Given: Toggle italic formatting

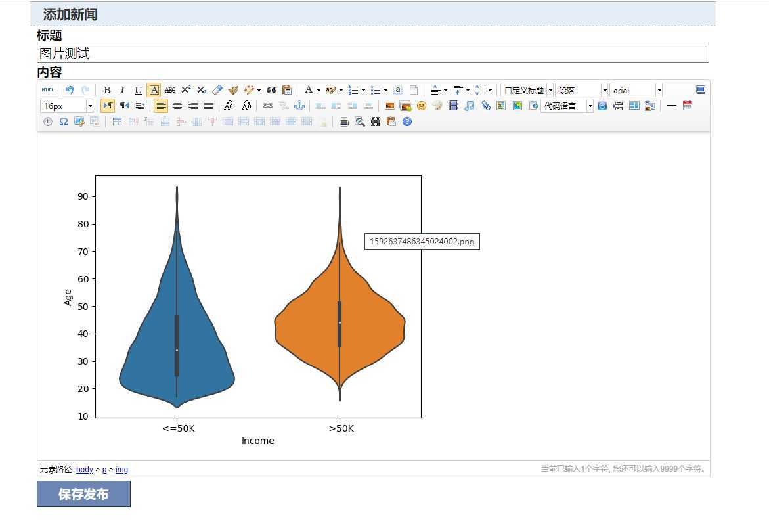Looking at the screenshot, I should [123, 90].
